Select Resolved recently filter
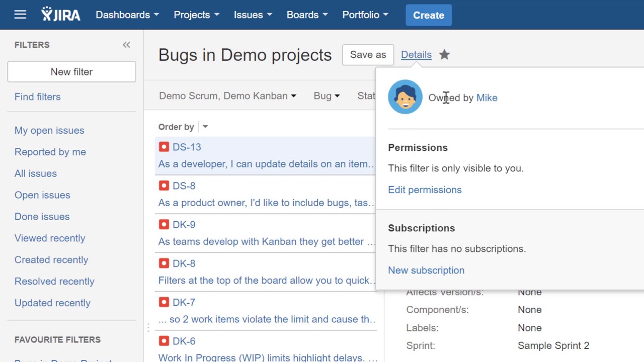The height and width of the screenshot is (362, 644). click(54, 282)
